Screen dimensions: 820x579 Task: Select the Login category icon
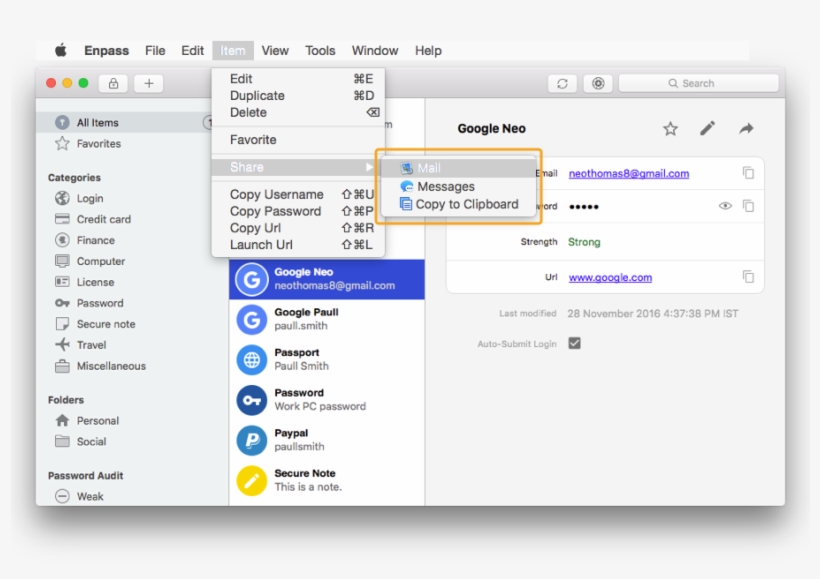click(60, 198)
